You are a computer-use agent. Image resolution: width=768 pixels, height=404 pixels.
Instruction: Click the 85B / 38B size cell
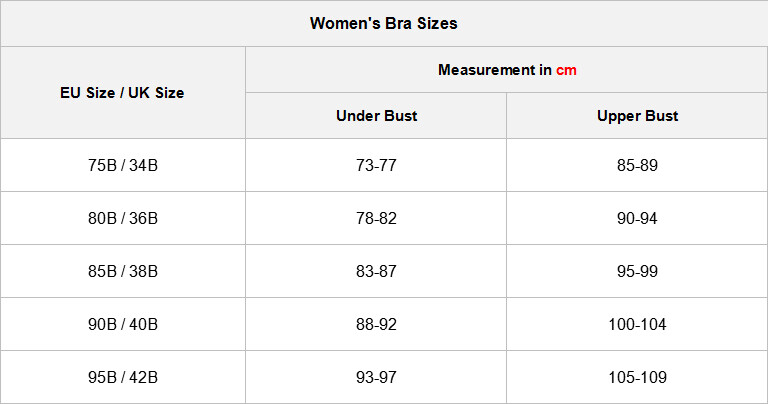coord(122,271)
